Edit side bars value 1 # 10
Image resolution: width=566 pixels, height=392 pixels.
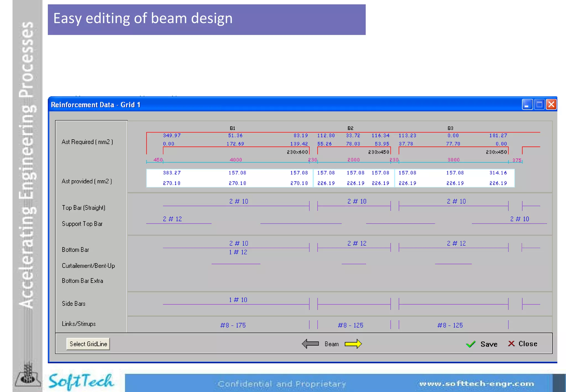click(238, 300)
